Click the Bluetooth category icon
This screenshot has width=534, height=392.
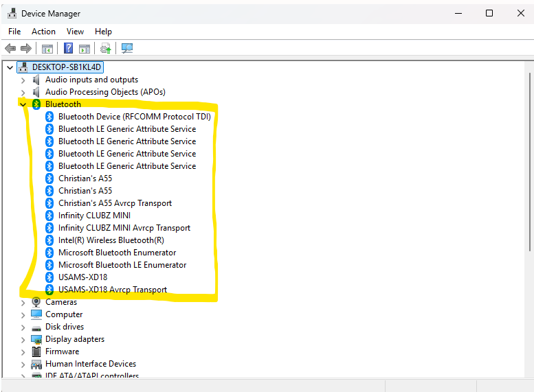click(36, 104)
